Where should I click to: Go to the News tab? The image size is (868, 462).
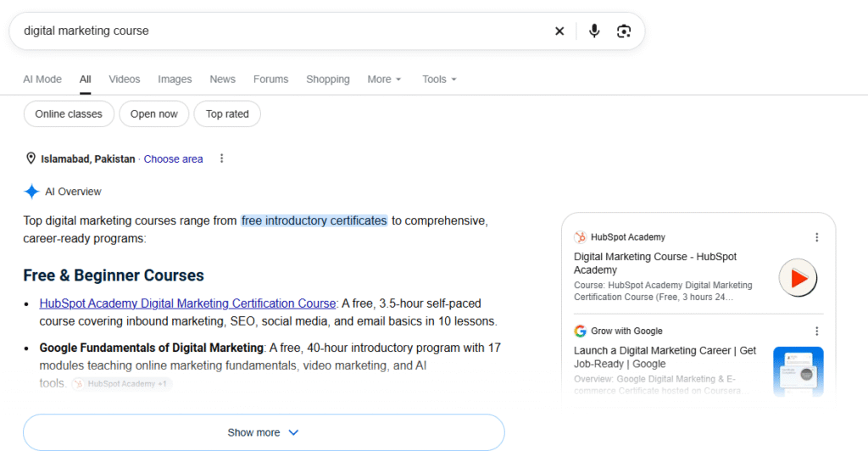coord(223,79)
